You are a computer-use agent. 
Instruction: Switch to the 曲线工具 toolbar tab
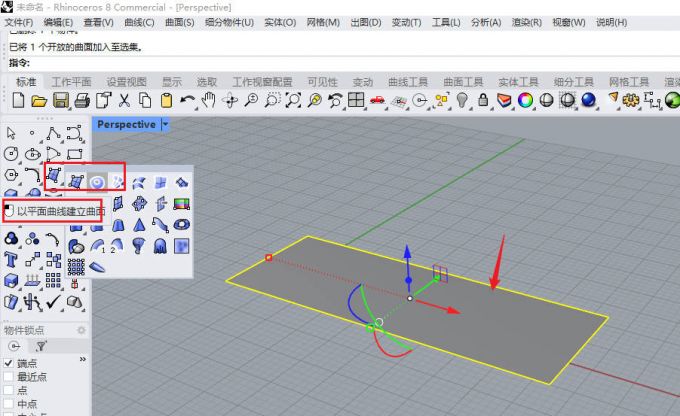click(408, 82)
